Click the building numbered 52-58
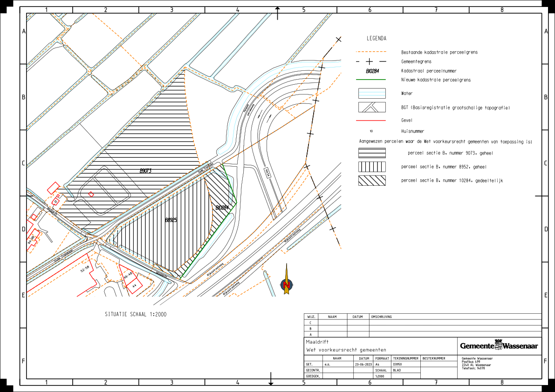This screenshot has width=555, height=392. [85, 269]
